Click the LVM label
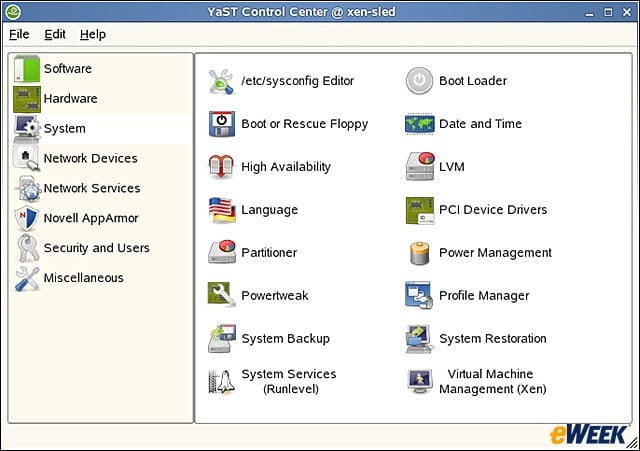Image resolution: width=640 pixels, height=451 pixels. 452,167
